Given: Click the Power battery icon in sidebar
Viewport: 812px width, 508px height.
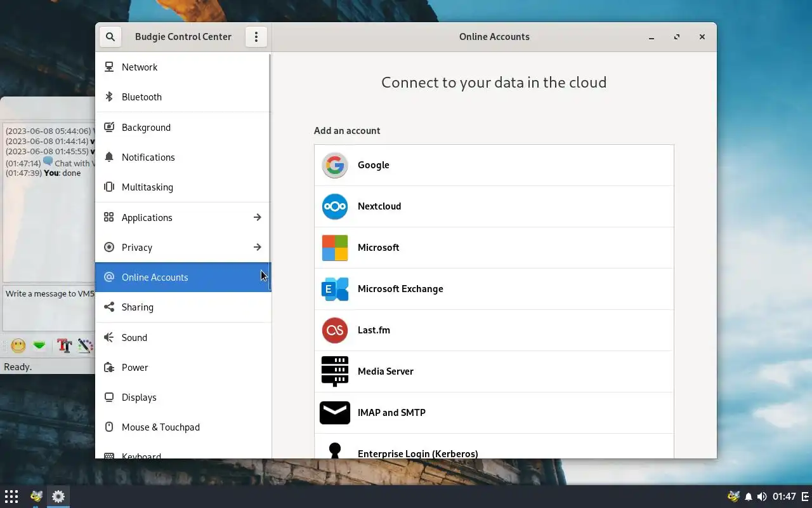Looking at the screenshot, I should [x=109, y=367].
